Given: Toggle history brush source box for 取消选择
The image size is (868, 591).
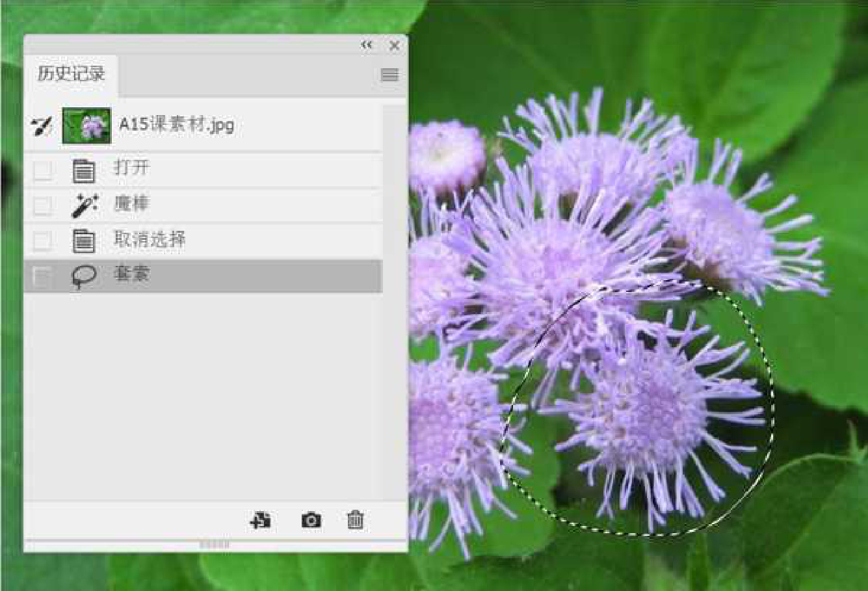Looking at the screenshot, I should [x=42, y=241].
